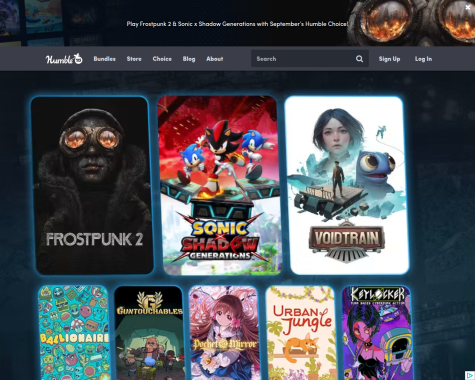Go to the Choice page
This screenshot has height=380, width=475.
point(162,59)
